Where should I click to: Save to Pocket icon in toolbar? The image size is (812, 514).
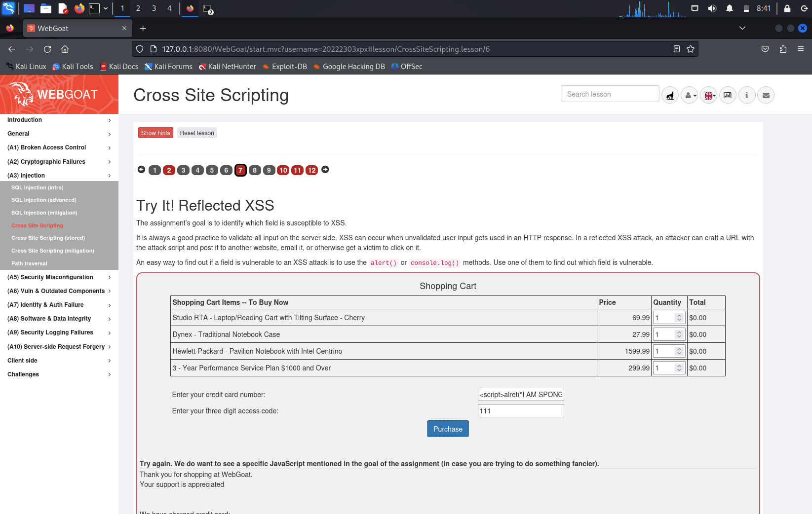pos(765,49)
